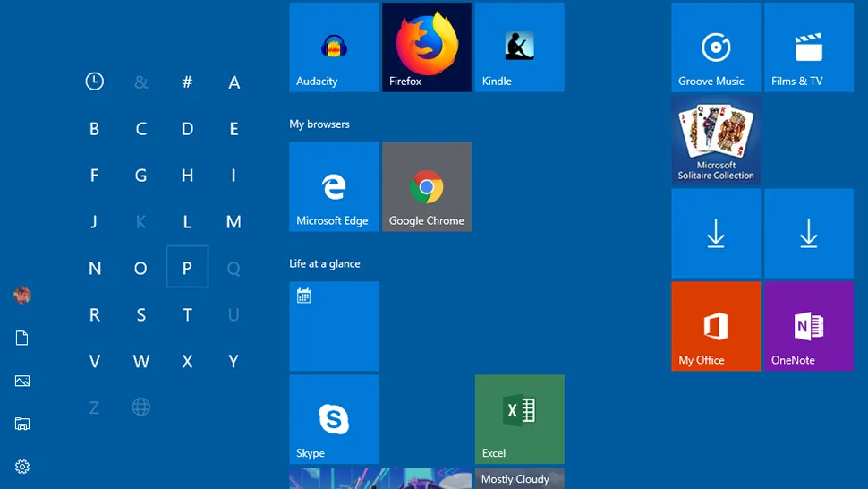The height and width of the screenshot is (489, 868).
Task: Open the Films & TV tile
Action: pyautogui.click(x=808, y=47)
